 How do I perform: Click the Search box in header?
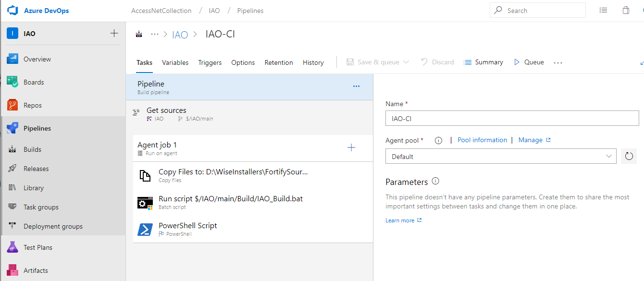coord(538,10)
